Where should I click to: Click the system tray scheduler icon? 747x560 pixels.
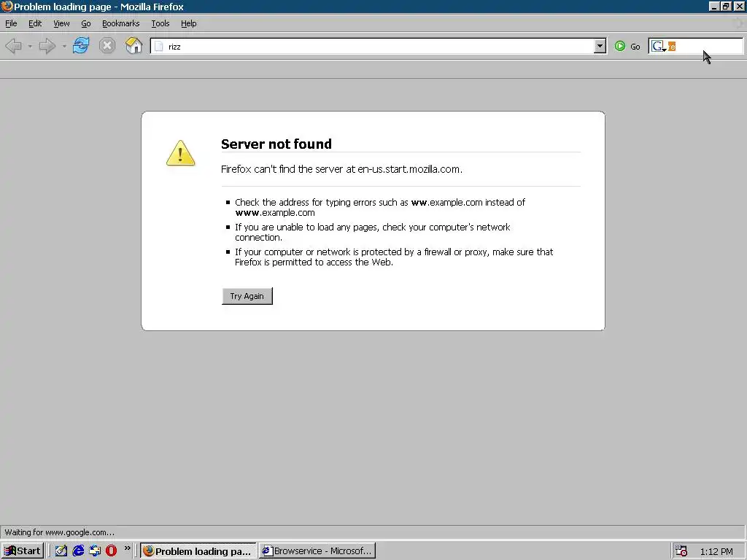pyautogui.click(x=681, y=551)
